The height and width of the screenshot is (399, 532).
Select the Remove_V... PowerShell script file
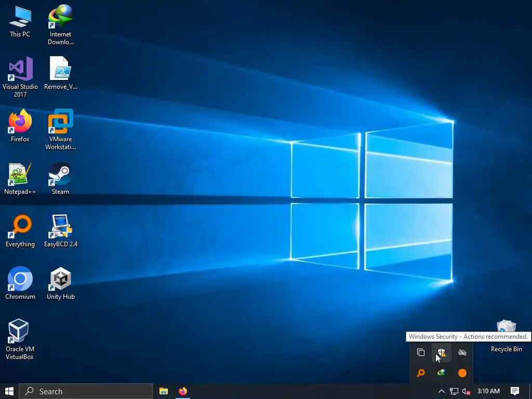pyautogui.click(x=60, y=73)
